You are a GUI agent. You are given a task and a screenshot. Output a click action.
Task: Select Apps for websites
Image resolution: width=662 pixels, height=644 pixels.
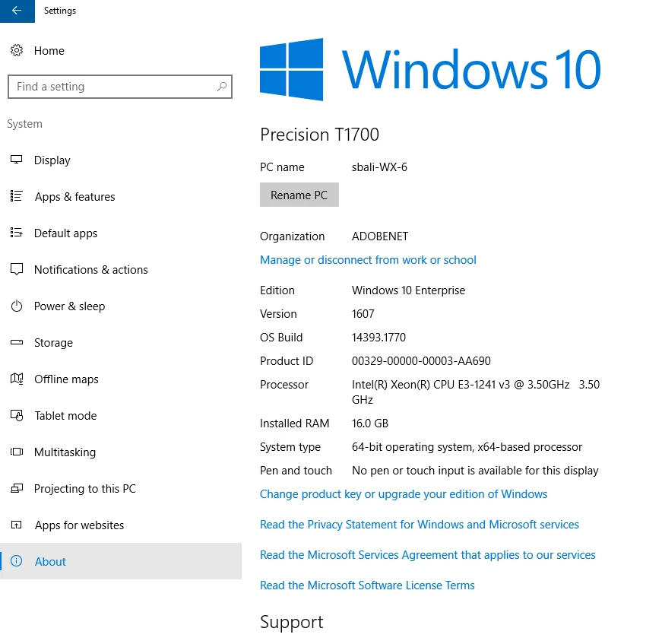[x=121, y=525]
